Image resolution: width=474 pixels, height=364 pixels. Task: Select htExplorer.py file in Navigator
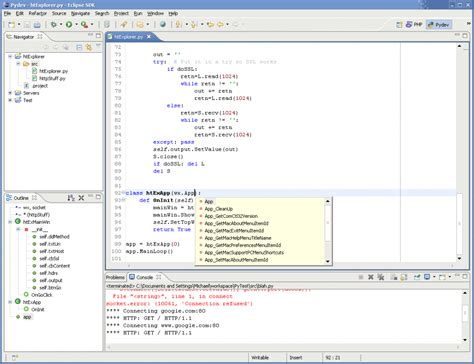point(53,71)
